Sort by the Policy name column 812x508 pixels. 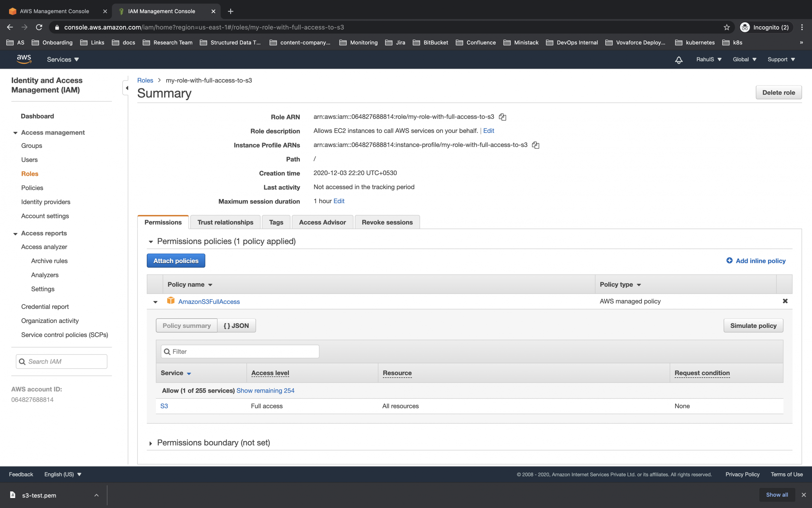tap(190, 284)
